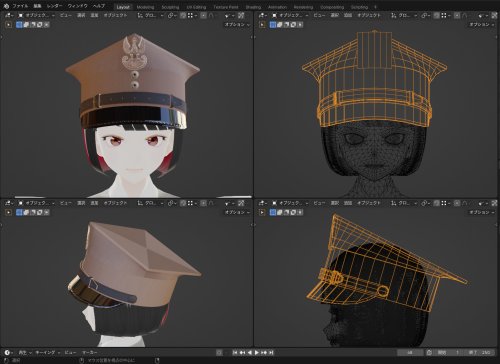Open the 編集 menu
500x364 pixels.
coord(37,6)
